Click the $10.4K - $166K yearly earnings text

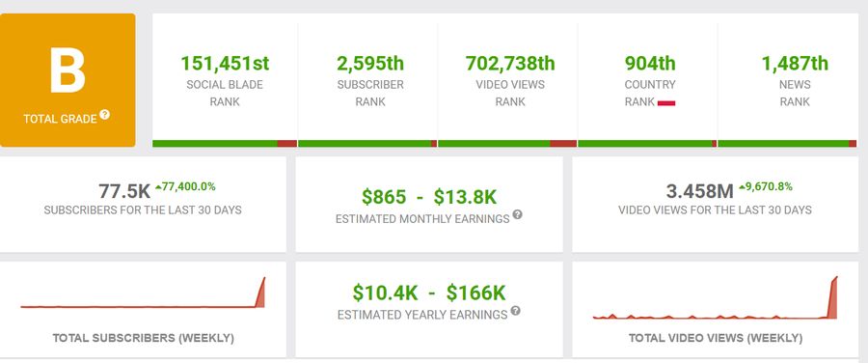[429, 293]
